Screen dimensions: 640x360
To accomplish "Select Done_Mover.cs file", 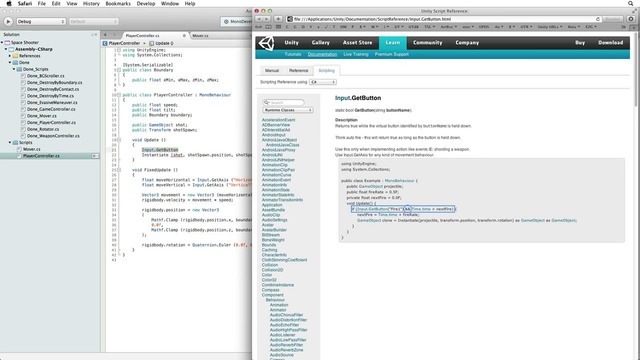I will (42, 116).
